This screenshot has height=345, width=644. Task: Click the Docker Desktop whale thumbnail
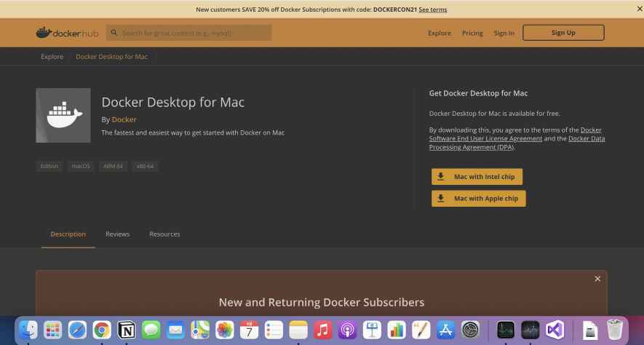[63, 116]
